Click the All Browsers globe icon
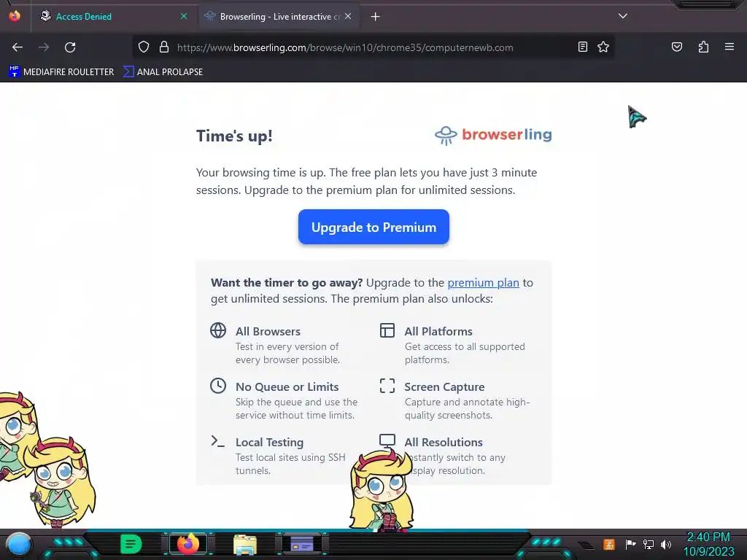The image size is (747, 560). coord(218,330)
